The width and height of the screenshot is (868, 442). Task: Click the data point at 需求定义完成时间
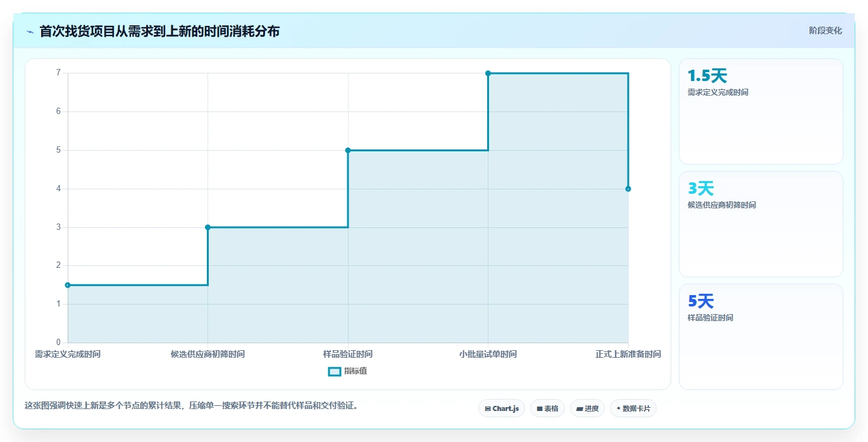click(68, 285)
